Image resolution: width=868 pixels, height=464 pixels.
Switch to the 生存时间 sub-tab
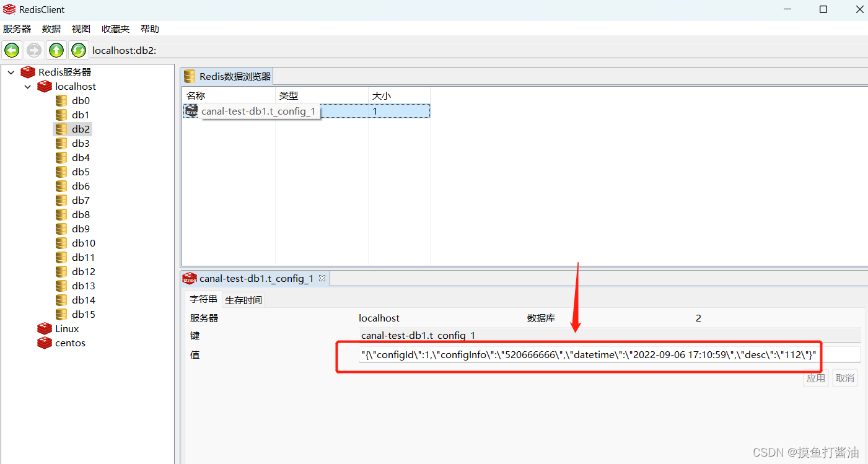(x=243, y=300)
